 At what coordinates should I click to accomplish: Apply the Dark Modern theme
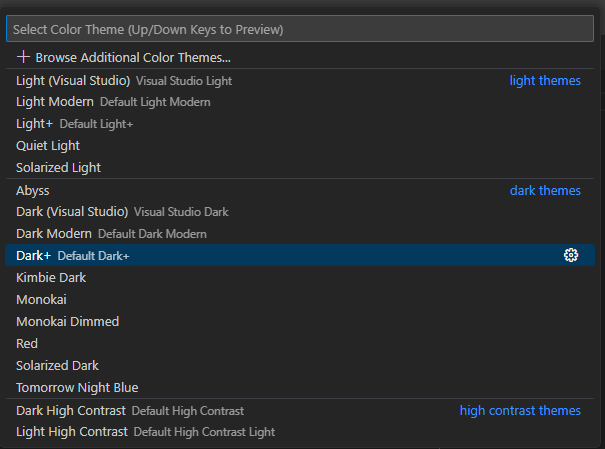pos(54,234)
